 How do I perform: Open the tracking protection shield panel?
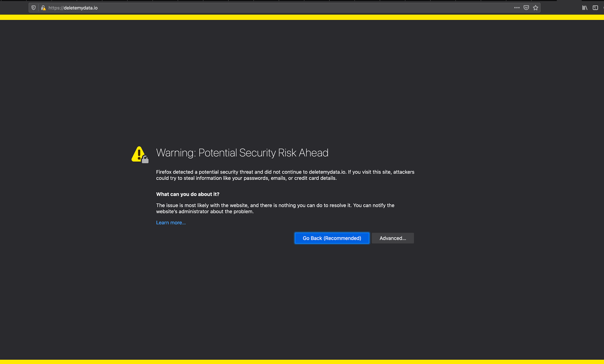click(34, 8)
